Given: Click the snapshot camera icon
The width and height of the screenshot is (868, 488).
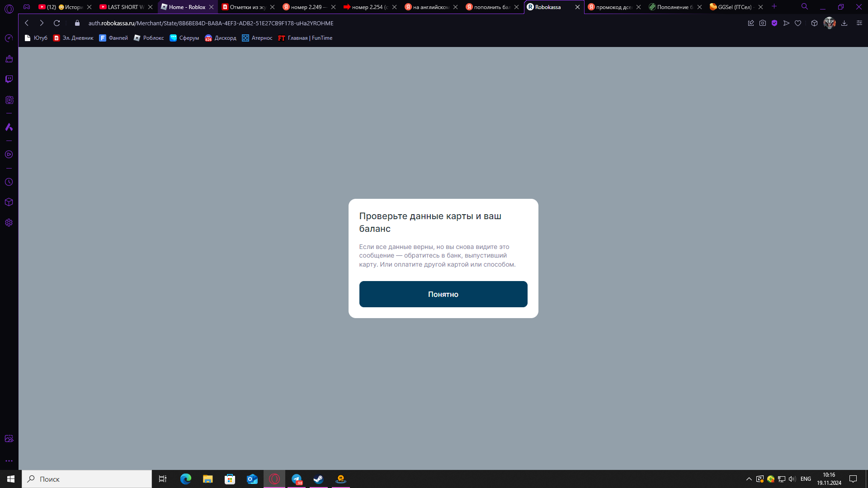Looking at the screenshot, I should pyautogui.click(x=763, y=23).
